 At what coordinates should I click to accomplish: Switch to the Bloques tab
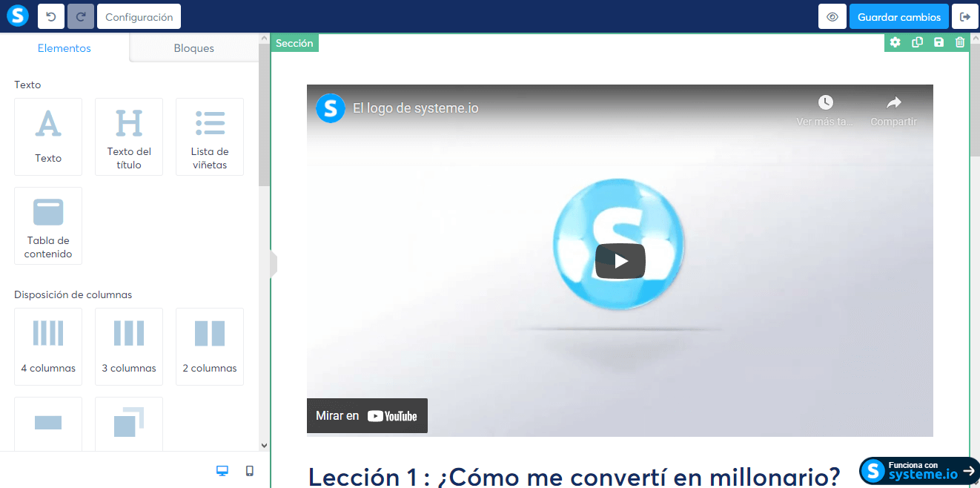194,48
